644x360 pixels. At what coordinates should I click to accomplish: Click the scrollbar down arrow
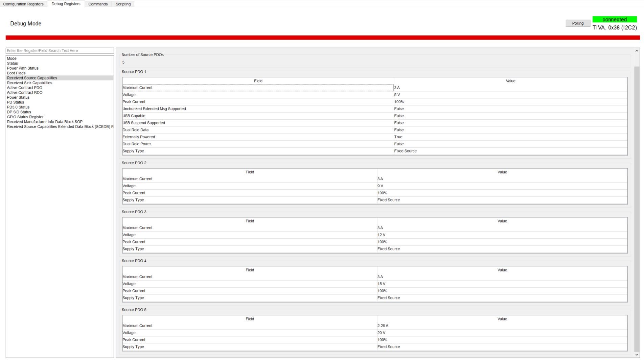[637, 355]
